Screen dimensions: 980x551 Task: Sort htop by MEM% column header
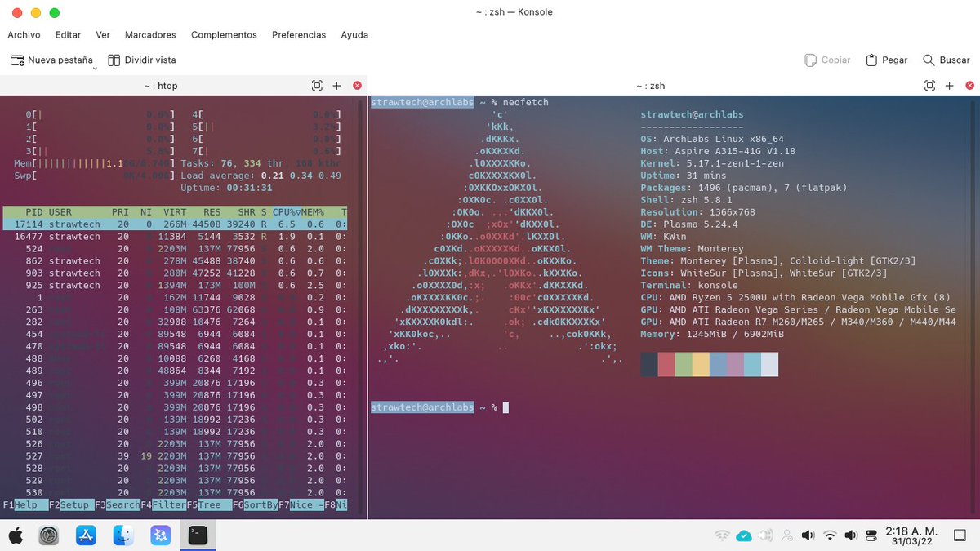(311, 212)
